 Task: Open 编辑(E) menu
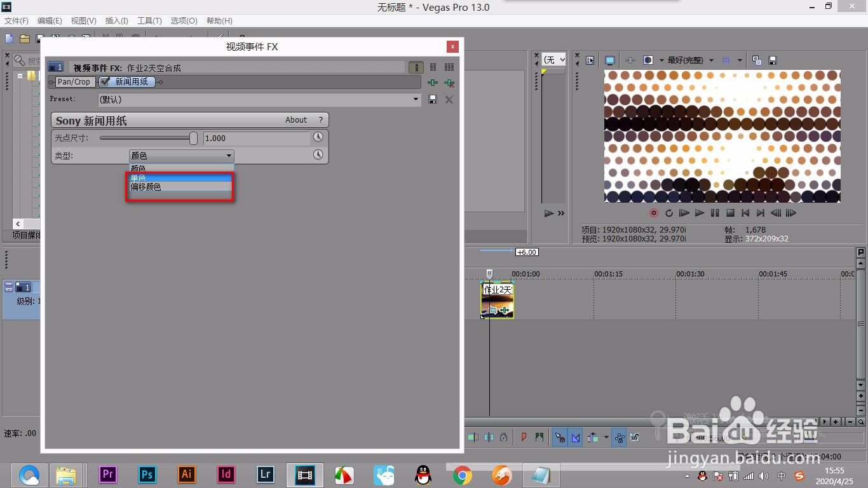click(50, 21)
